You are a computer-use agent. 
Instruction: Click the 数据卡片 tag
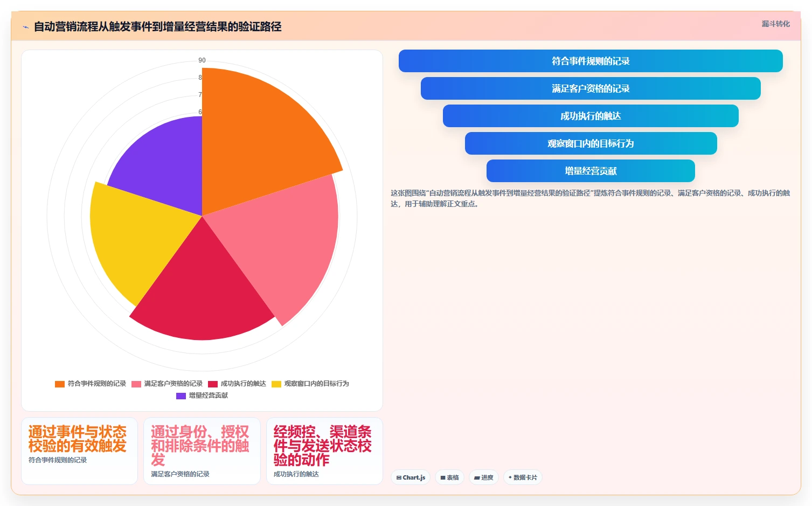click(523, 477)
